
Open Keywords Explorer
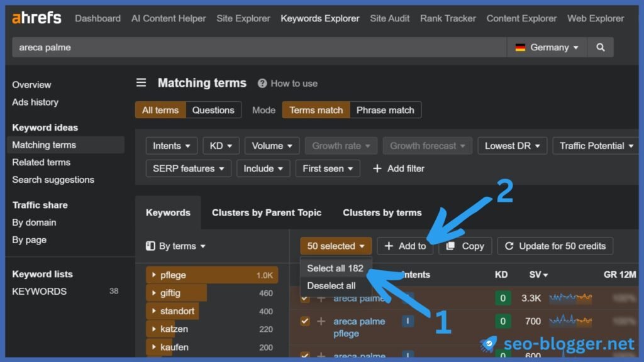click(320, 18)
